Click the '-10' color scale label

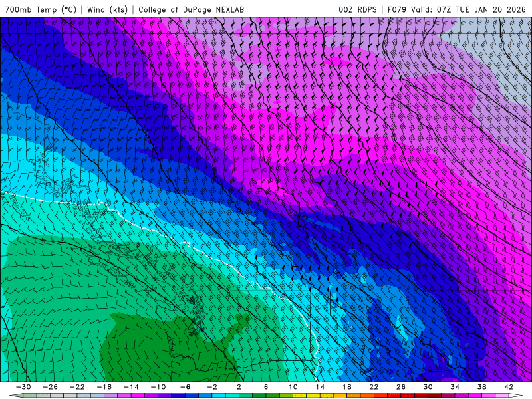point(158,387)
